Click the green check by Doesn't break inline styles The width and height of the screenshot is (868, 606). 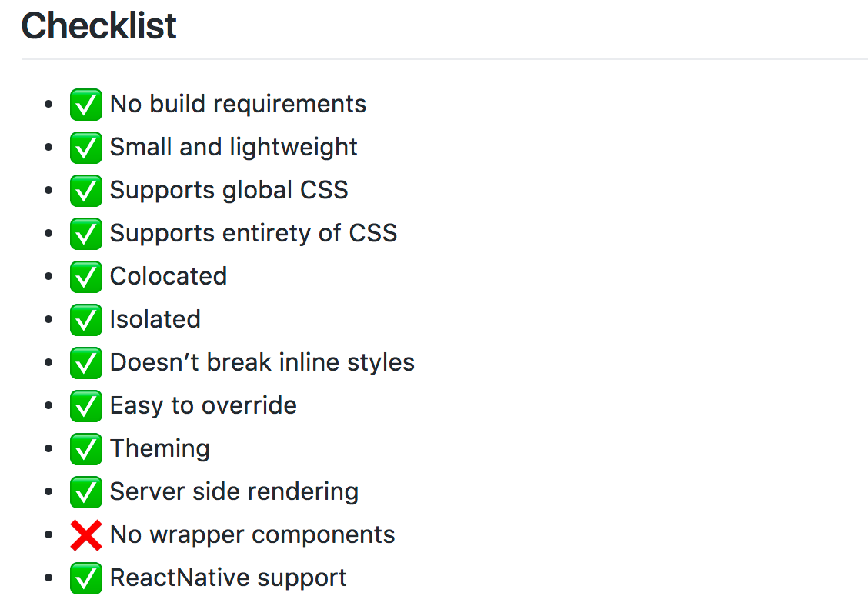pos(86,363)
